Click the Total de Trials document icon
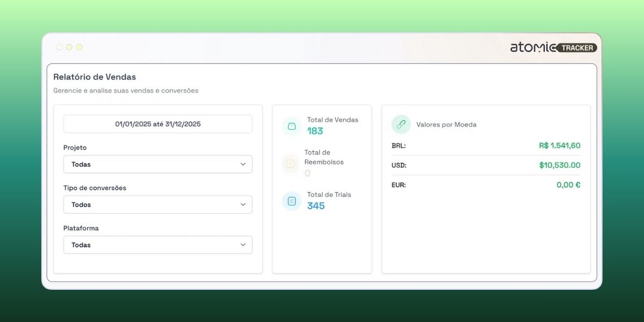 tap(291, 201)
